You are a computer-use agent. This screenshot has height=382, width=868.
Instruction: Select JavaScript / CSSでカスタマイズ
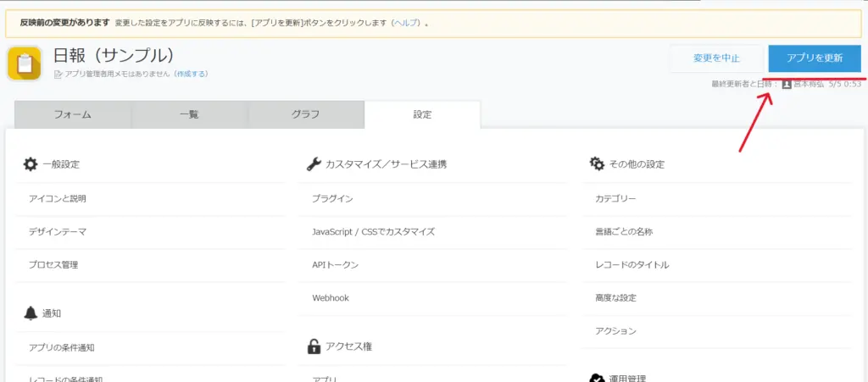(373, 231)
